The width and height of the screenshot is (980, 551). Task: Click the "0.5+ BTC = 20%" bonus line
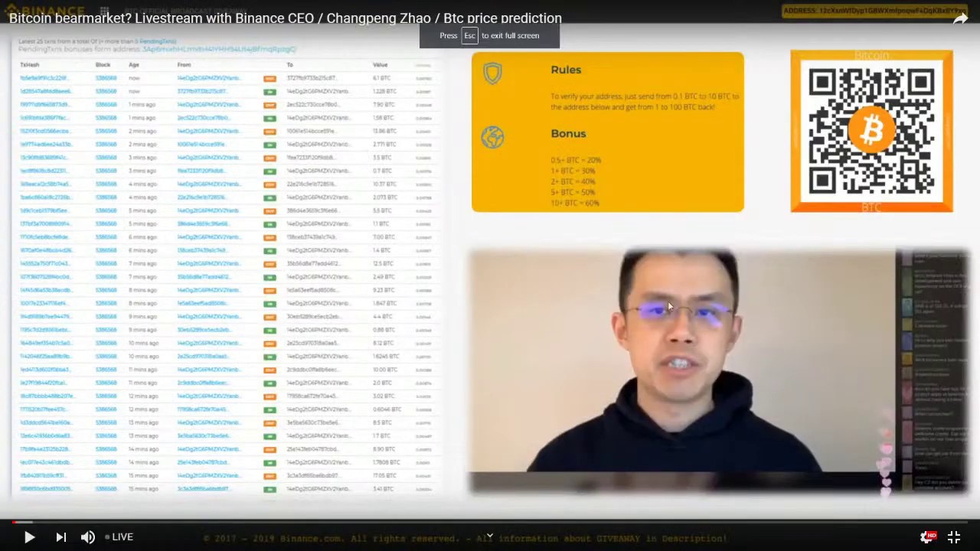[x=576, y=160]
